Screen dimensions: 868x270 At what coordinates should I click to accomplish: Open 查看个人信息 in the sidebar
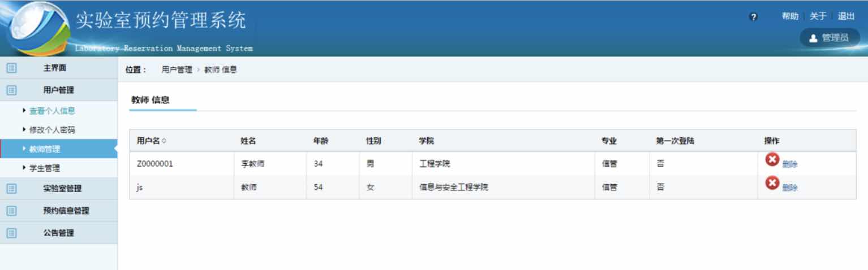[x=52, y=111]
